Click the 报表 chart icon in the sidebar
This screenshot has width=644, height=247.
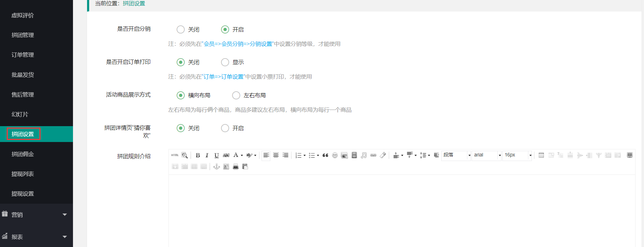point(5,236)
